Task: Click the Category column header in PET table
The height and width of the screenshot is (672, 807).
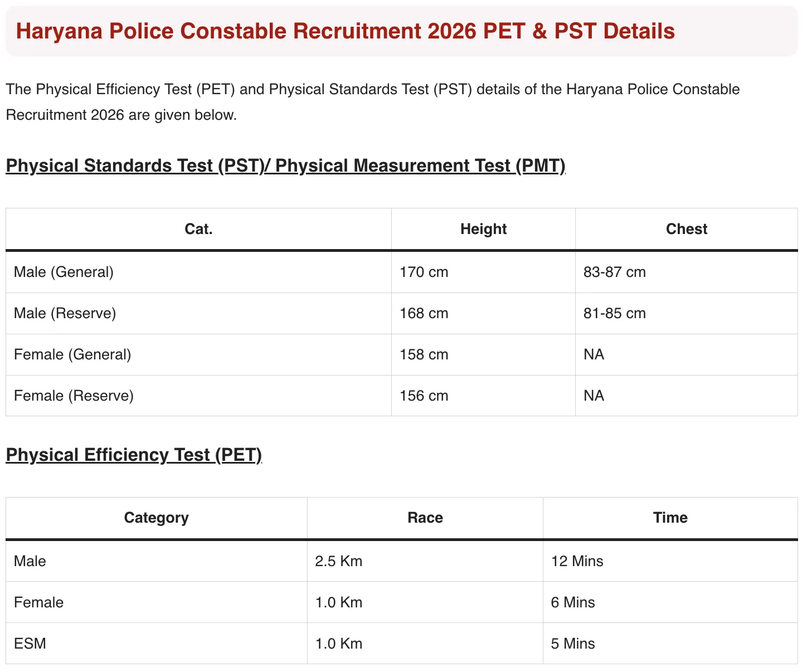Action: click(x=156, y=518)
